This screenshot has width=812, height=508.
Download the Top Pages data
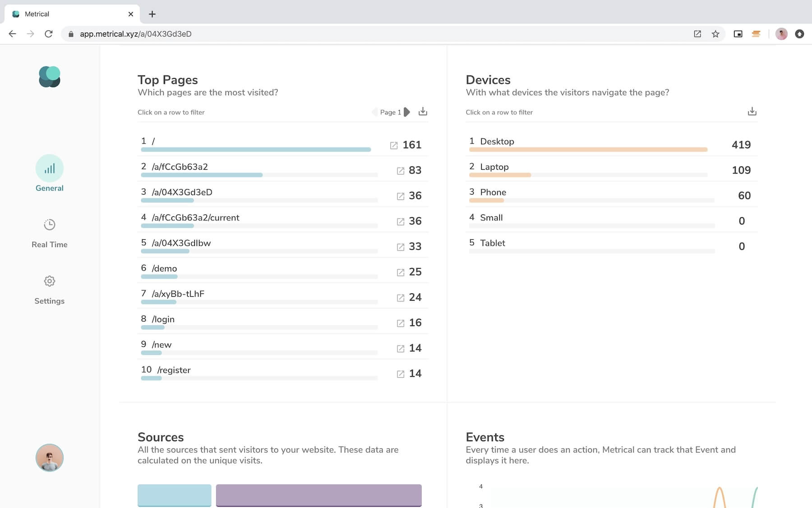click(x=423, y=112)
